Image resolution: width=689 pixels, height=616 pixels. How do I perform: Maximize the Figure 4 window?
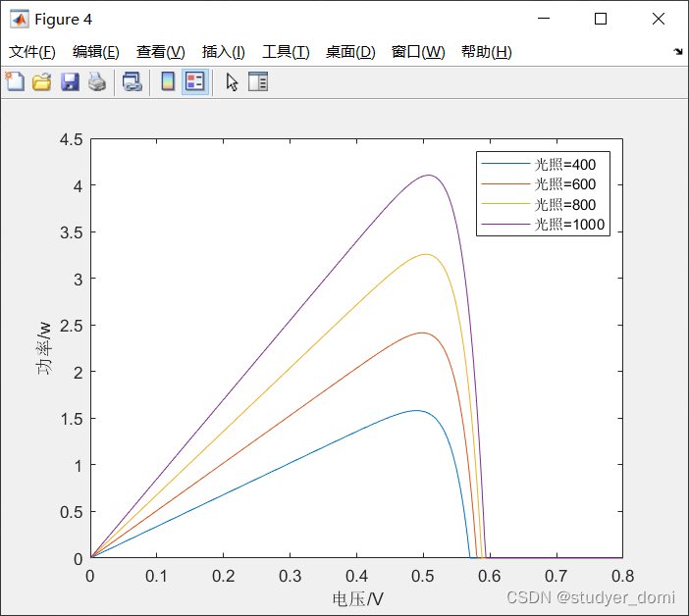[601, 19]
